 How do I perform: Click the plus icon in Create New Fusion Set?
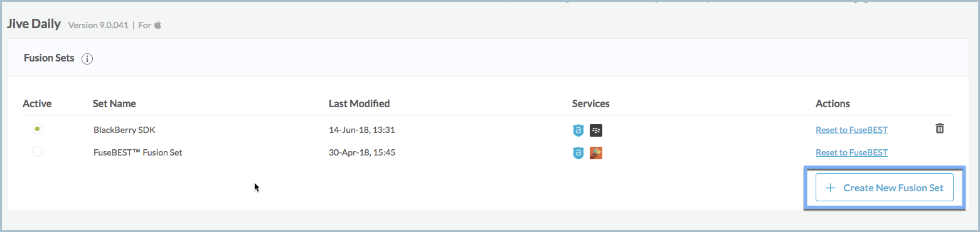(831, 187)
